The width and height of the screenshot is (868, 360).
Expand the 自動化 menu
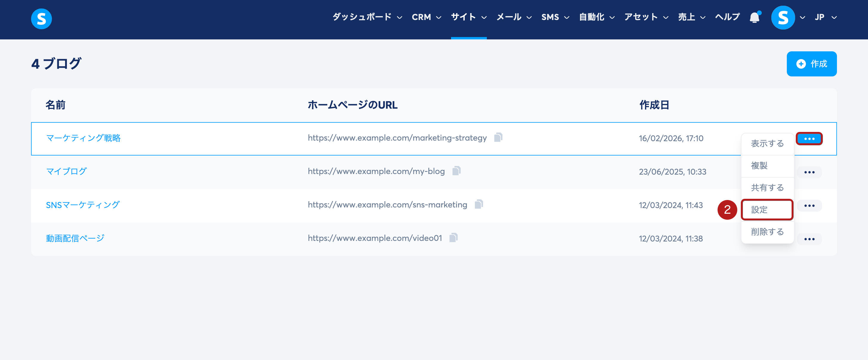pyautogui.click(x=597, y=17)
